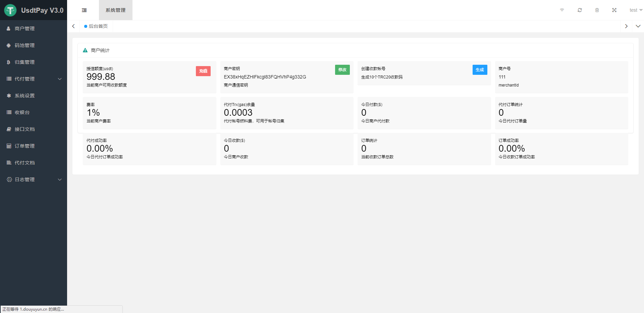Click the 系统设置 gear icon
Viewport: 644px width, 313px height.
point(9,96)
